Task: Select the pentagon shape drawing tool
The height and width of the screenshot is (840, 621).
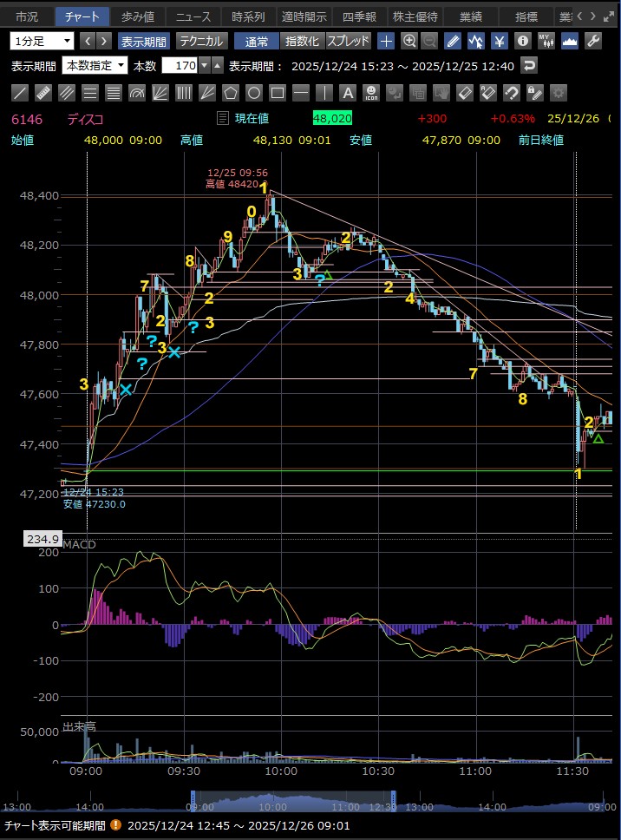Action: tap(231, 92)
